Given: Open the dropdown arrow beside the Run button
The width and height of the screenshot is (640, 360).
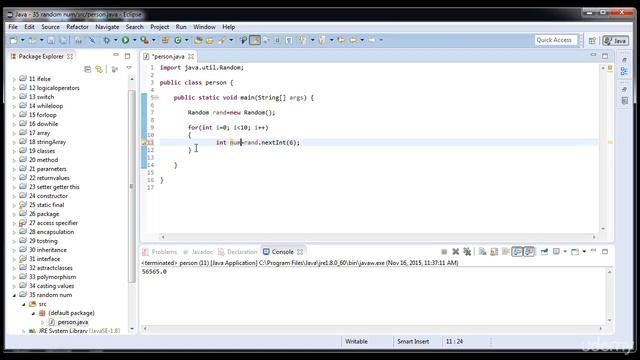Looking at the screenshot, I should click(x=134, y=40).
